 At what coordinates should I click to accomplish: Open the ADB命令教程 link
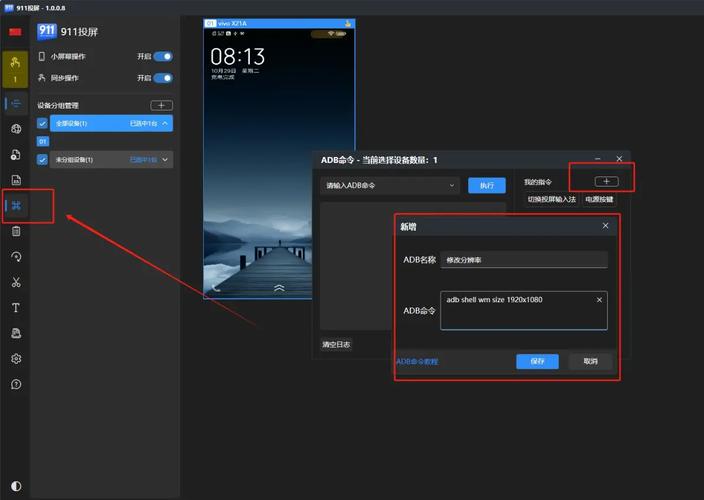417,361
